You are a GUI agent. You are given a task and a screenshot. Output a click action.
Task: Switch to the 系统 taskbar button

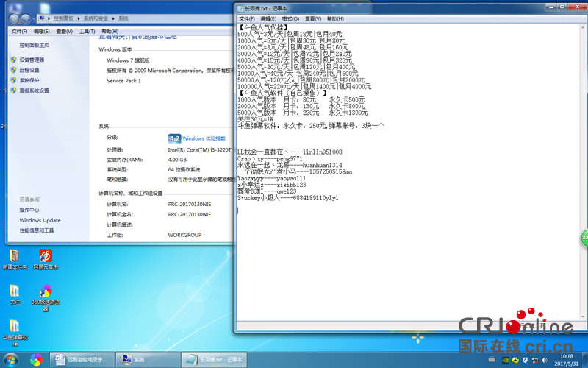click(148, 360)
